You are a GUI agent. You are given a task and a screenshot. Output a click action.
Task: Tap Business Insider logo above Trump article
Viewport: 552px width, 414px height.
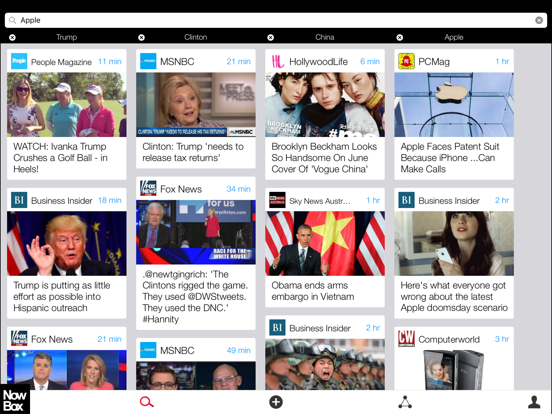click(19, 200)
